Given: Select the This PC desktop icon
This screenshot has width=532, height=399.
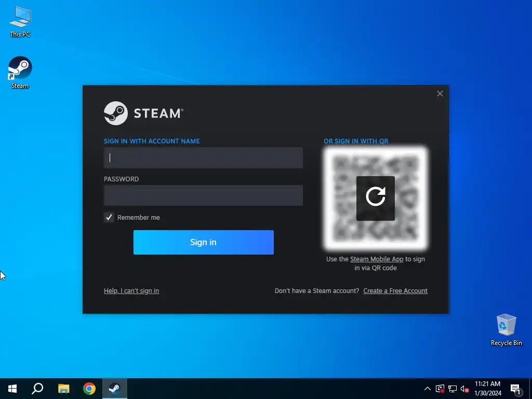Looking at the screenshot, I should 20,21.
